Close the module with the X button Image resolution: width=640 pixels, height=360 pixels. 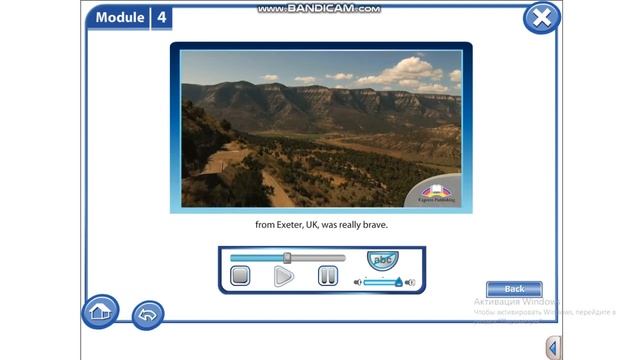click(x=542, y=18)
